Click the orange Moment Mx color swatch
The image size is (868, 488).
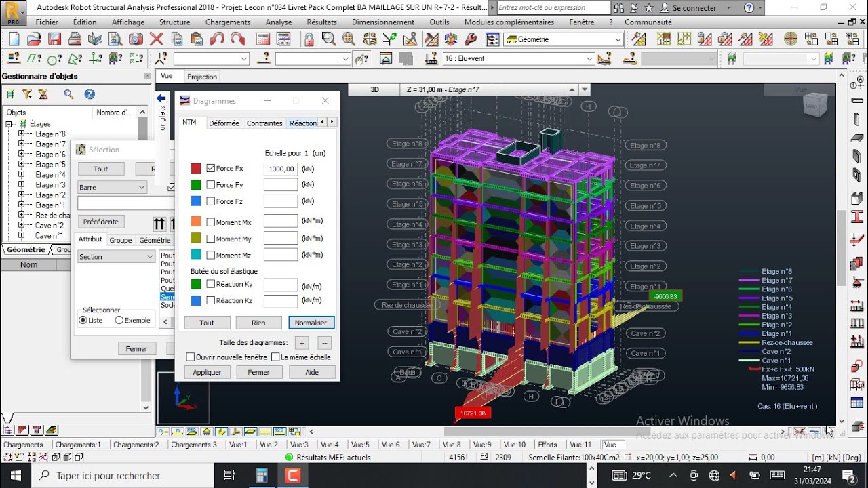pyautogui.click(x=196, y=222)
